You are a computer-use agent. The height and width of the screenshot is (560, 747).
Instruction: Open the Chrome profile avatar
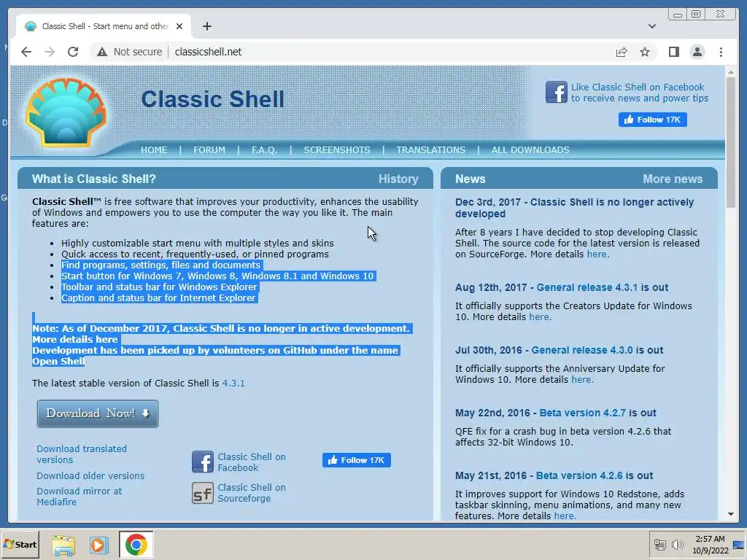[697, 52]
